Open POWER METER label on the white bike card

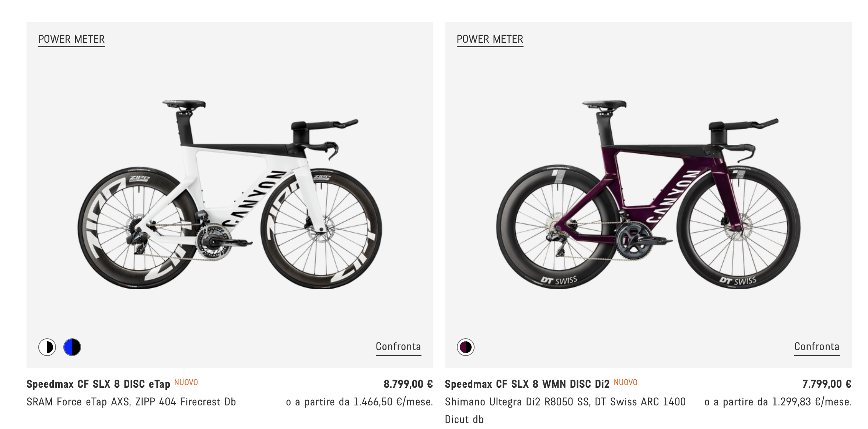click(x=71, y=39)
